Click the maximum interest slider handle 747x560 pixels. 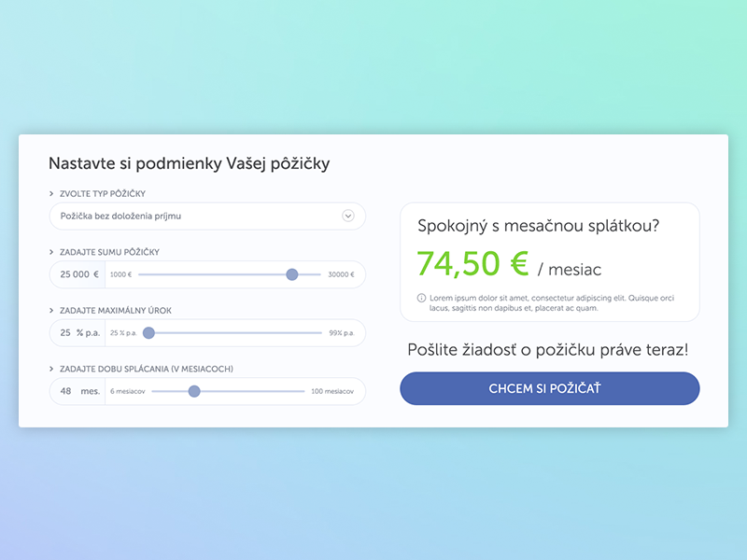click(148, 333)
